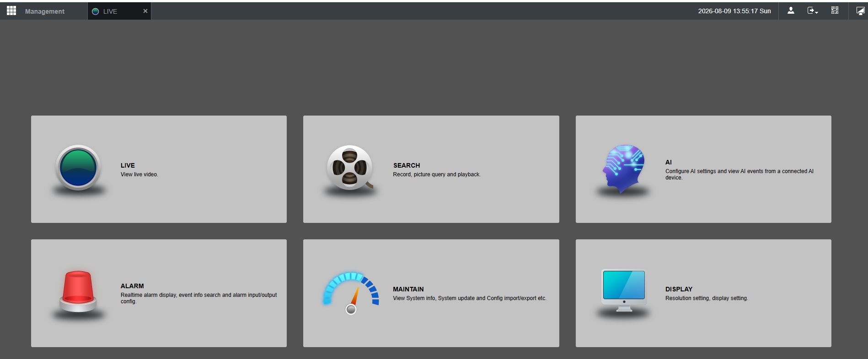Open the logout dropdown icon
The height and width of the screenshot is (359, 868).
(813, 11)
